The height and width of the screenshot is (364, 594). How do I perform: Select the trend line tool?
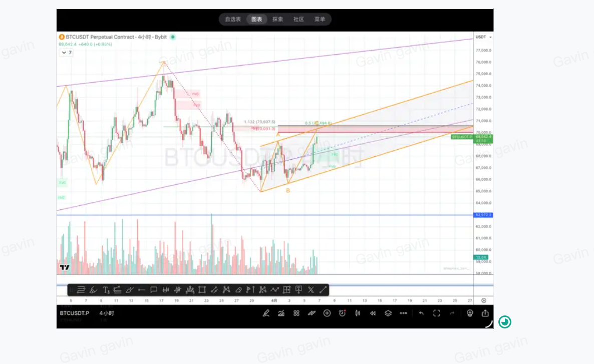[323, 290]
